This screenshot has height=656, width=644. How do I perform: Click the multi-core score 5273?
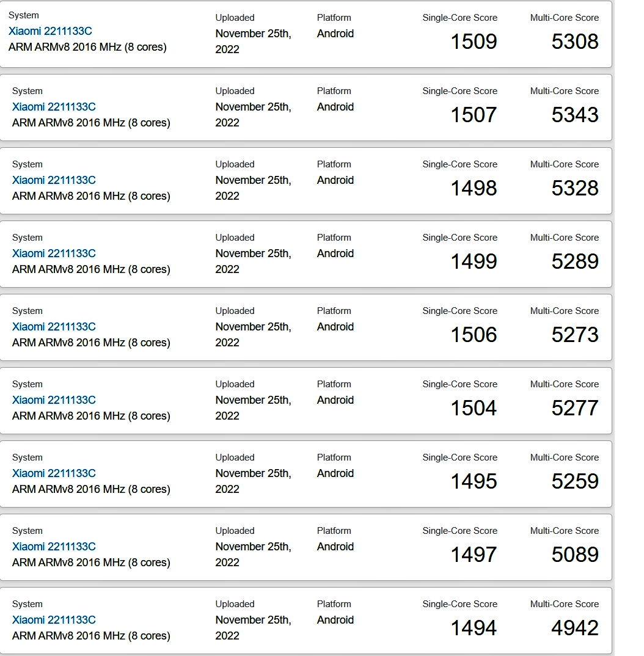575,335
